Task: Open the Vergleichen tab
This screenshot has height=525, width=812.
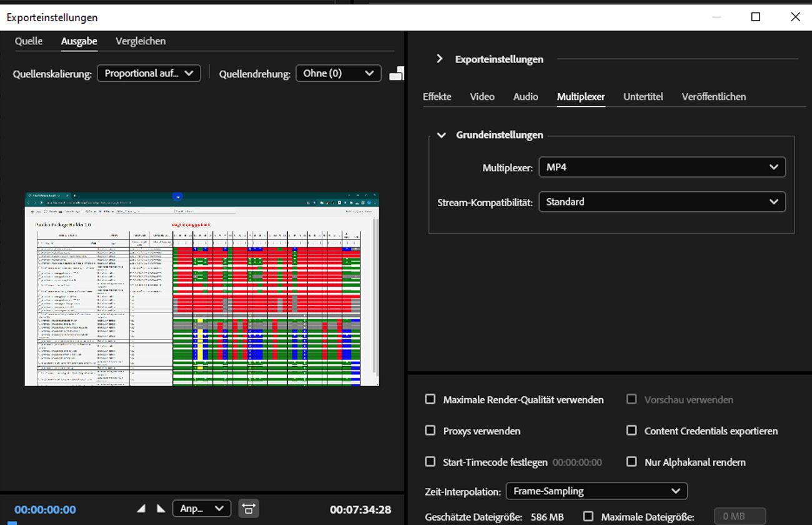Action: [141, 41]
